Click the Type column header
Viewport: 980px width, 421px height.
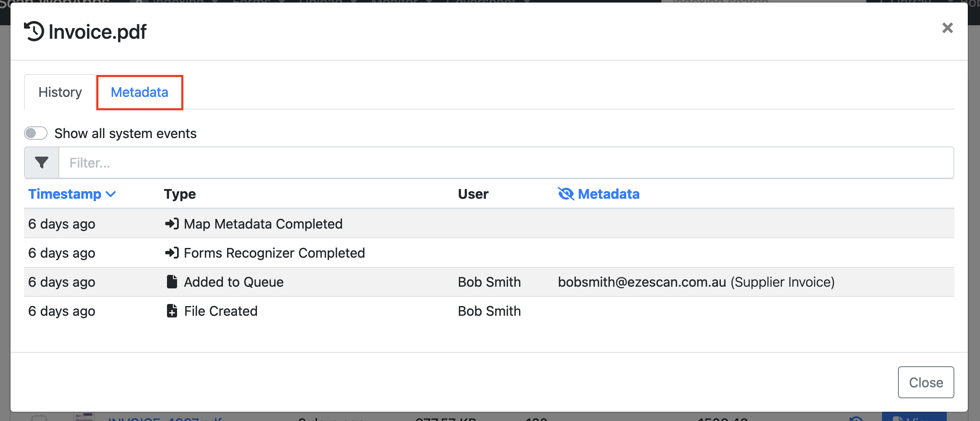coord(180,194)
